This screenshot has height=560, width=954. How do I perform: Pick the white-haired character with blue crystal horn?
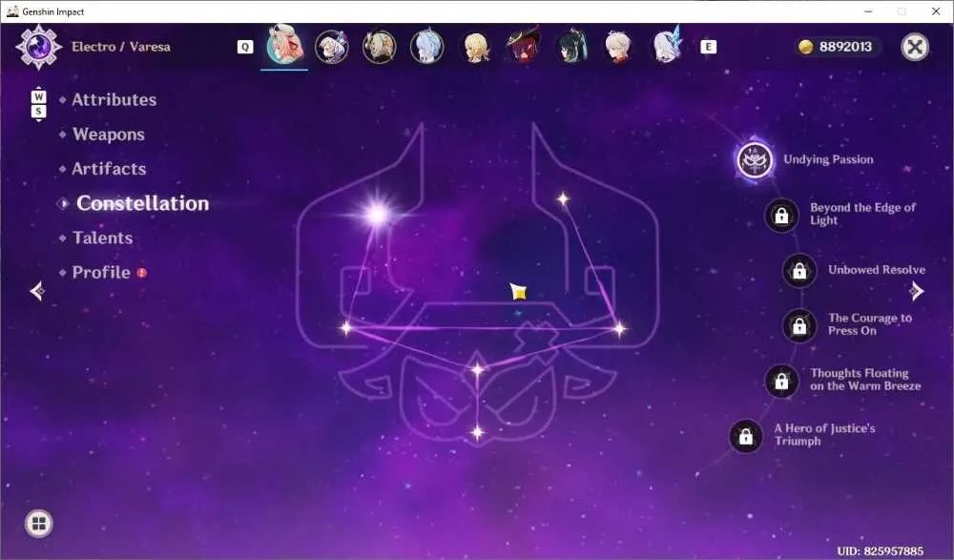(x=667, y=46)
